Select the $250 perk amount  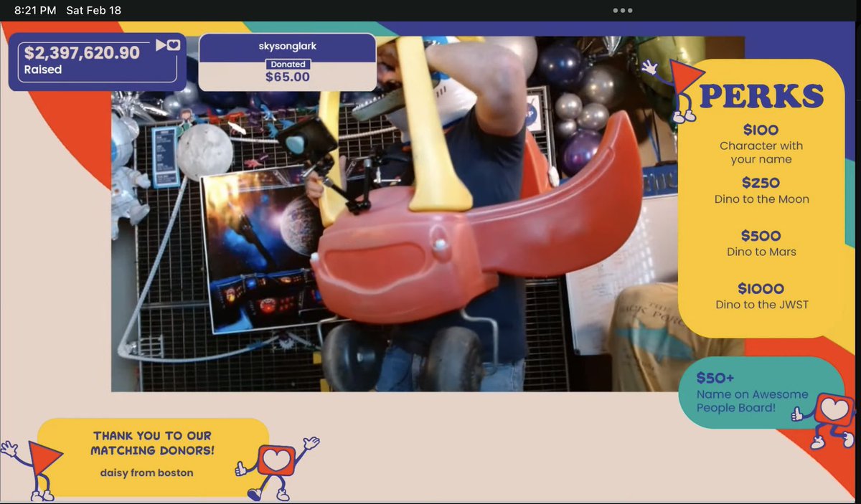click(x=761, y=183)
